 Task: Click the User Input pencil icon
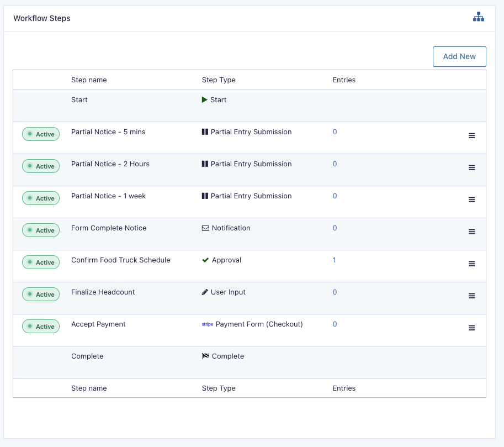coord(205,292)
